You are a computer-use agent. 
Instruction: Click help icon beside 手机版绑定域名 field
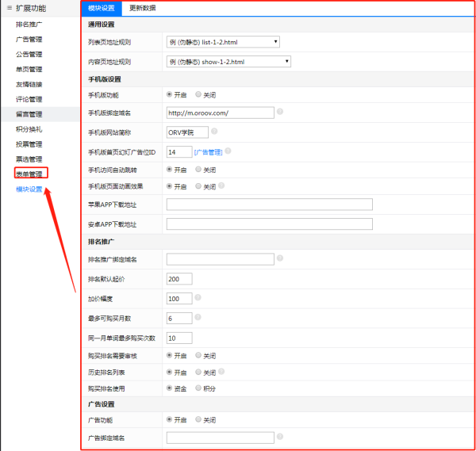[x=280, y=112]
